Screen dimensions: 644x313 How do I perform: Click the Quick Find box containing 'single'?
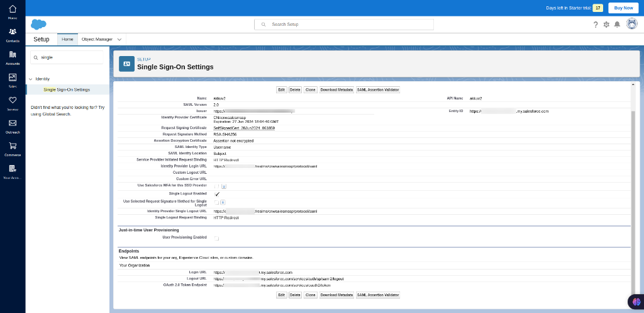pos(67,57)
